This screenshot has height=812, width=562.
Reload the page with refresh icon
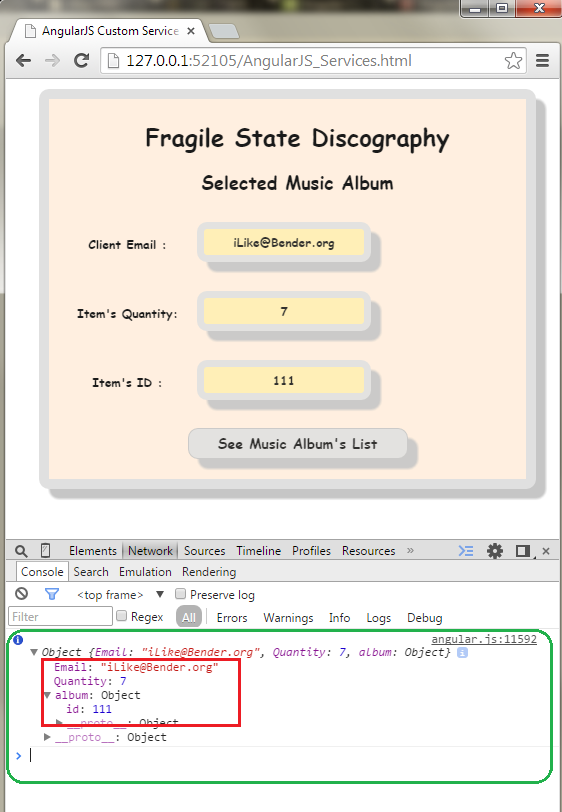81,61
